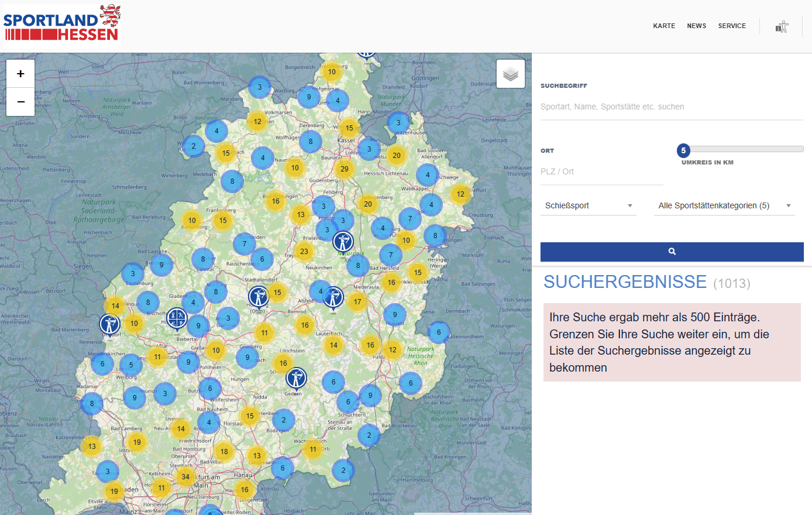Open the Schießsport sport type dropdown
The width and height of the screenshot is (812, 515).
point(588,206)
